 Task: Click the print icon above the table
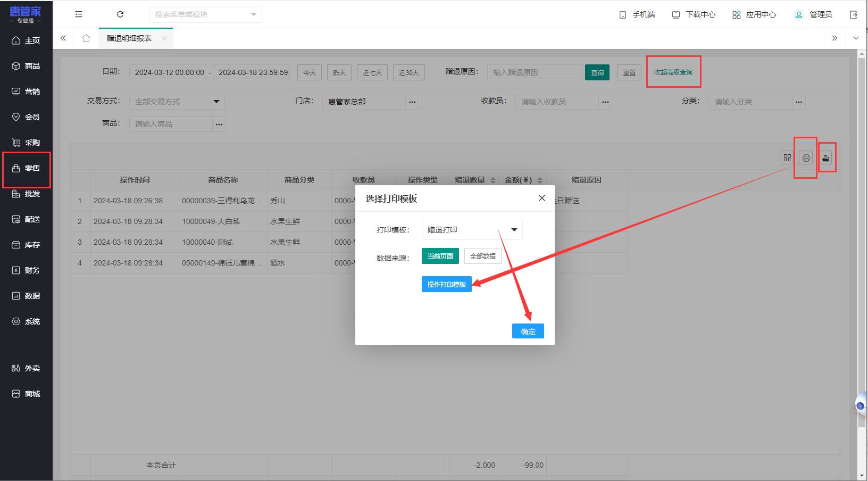[x=806, y=158]
